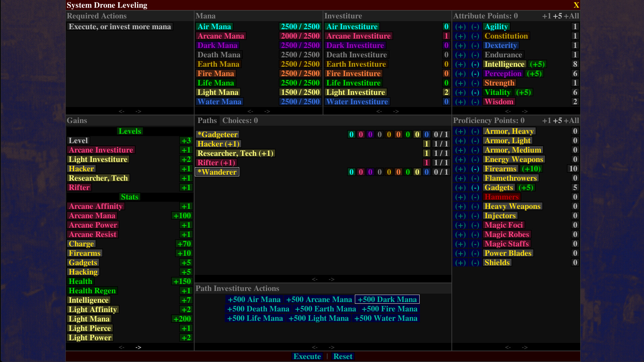Click the right arrow under the Gains panel
This screenshot has width=644, height=362.
[x=138, y=347]
